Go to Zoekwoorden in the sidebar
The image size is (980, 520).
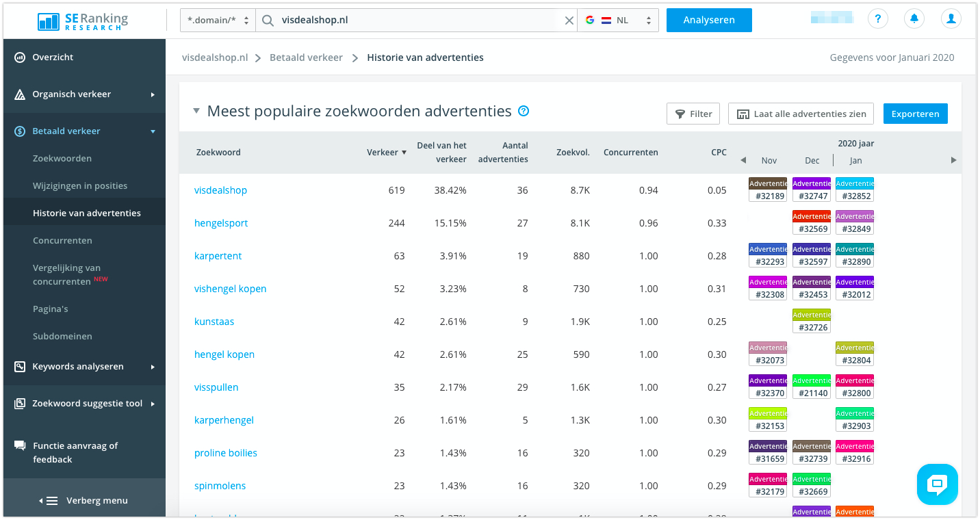point(62,159)
